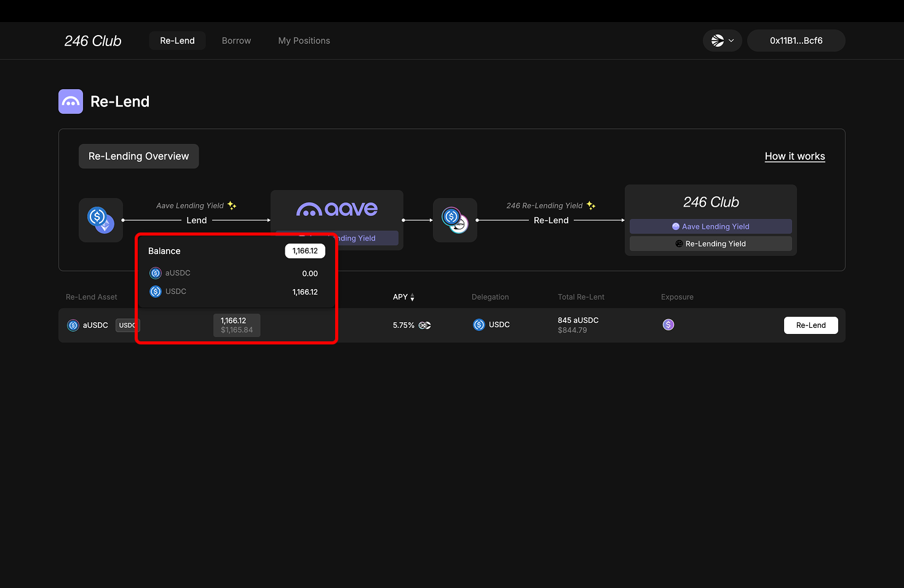
Task: Click the USDC icon in Balance popup
Action: click(x=156, y=292)
